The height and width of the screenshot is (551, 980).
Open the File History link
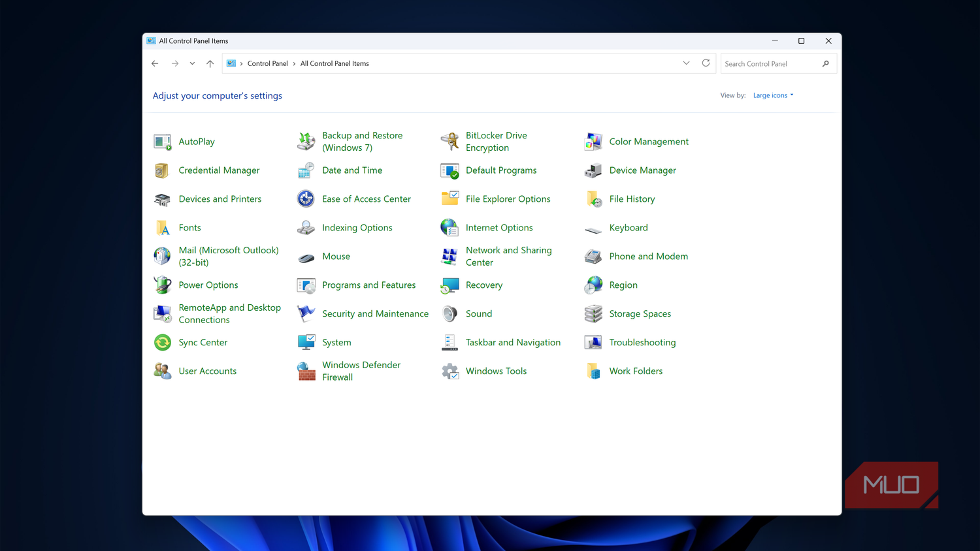click(x=632, y=199)
